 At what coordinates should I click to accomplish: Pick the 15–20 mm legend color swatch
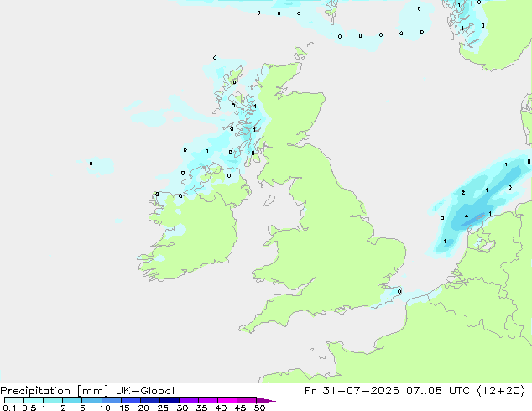click(x=131, y=400)
